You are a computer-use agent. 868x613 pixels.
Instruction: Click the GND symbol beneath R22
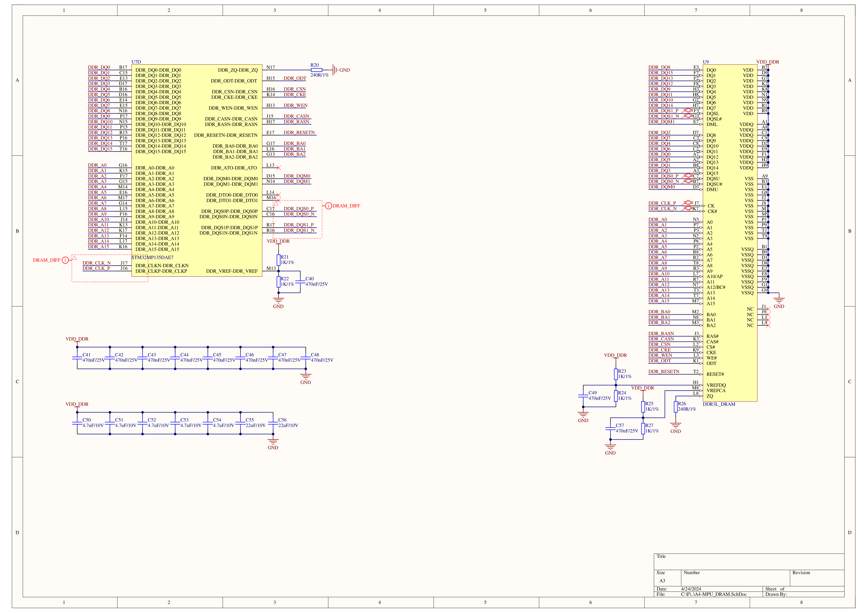point(278,302)
